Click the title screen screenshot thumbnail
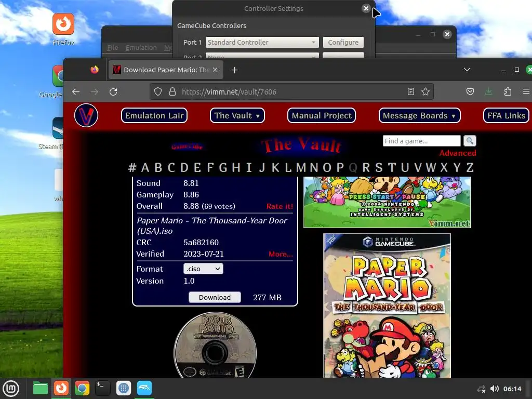The width and height of the screenshot is (532, 399). point(387,202)
